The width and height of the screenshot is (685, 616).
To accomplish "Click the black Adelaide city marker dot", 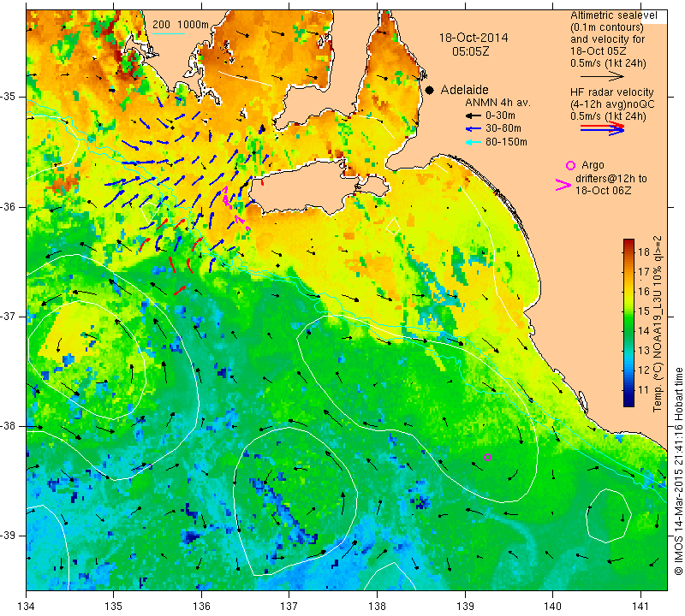I will [x=430, y=90].
